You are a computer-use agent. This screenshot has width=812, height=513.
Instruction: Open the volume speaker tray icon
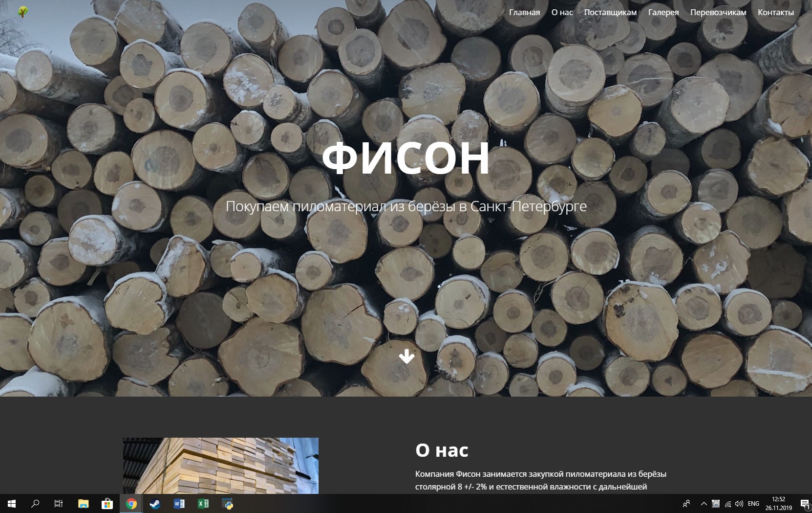(739, 503)
